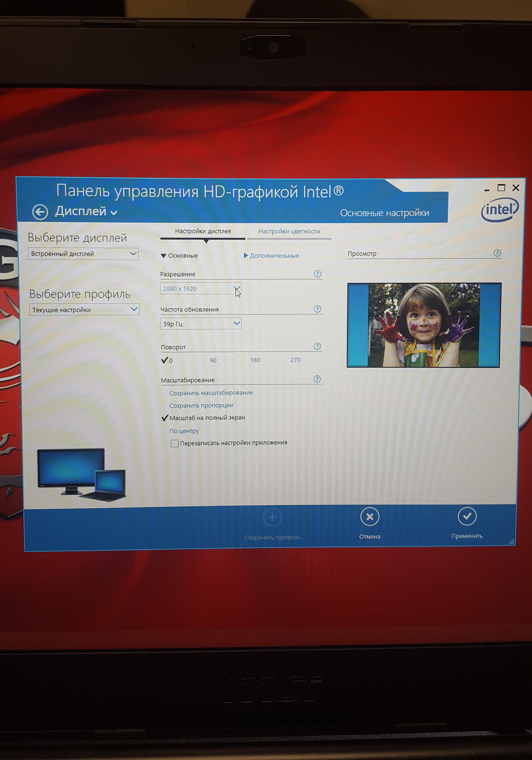This screenshot has height=760, width=532.
Task: Click the Выберите профиль heading
Action: (x=80, y=294)
